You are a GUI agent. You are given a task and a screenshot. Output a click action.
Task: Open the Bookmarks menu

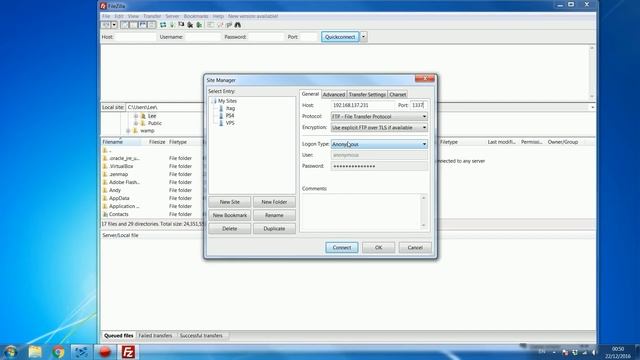[x=196, y=16]
